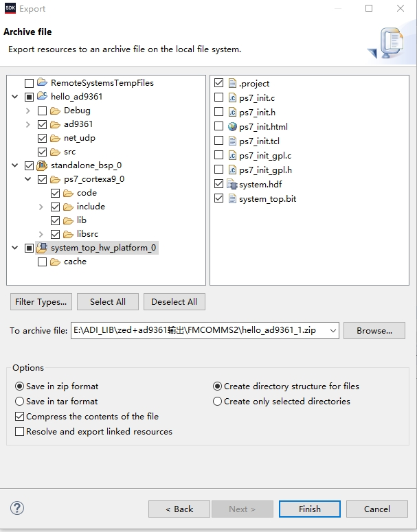The image size is (417, 532).
Task: Click the cache folder icon
Action: point(56,262)
